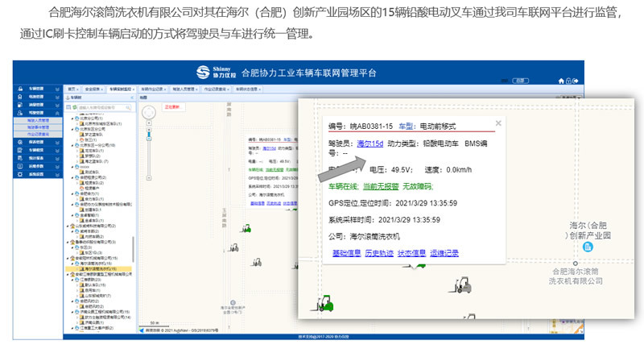The width and height of the screenshot is (644, 353).
Task: Close the 安全报表 tab with its x
Action: pyautogui.click(x=103, y=89)
